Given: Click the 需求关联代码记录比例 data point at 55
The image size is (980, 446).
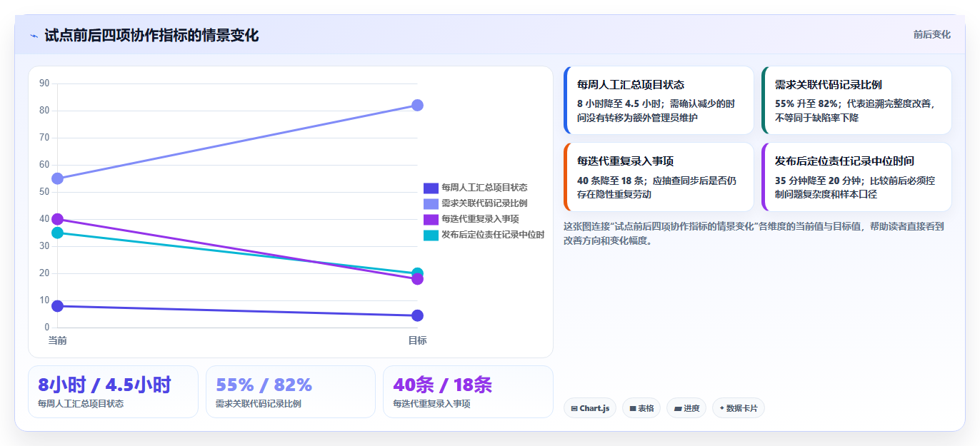Looking at the screenshot, I should point(58,178).
